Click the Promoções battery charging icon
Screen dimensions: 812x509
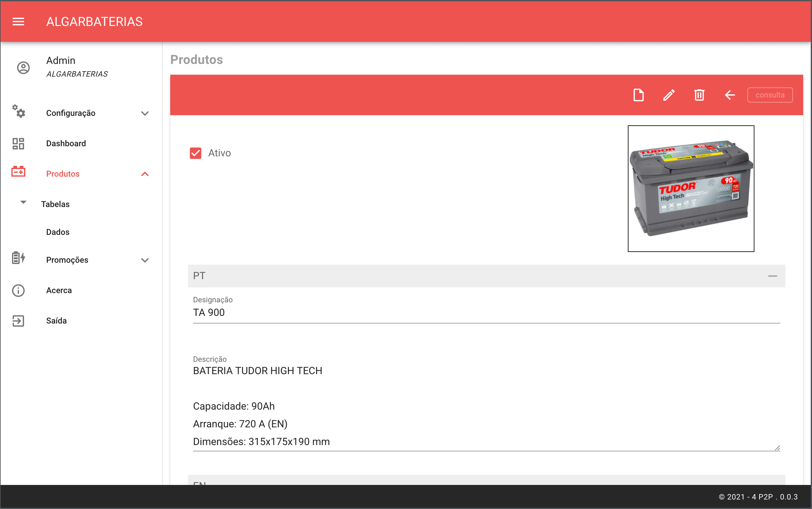[18, 258]
